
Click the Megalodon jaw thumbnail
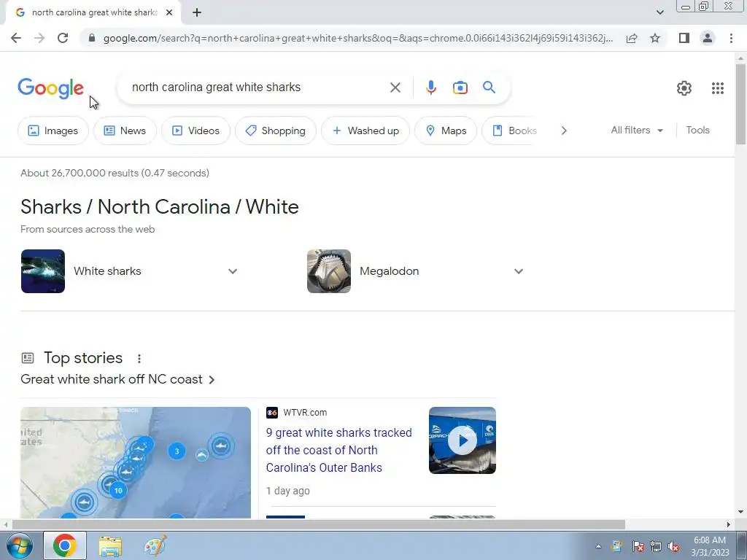[329, 271]
